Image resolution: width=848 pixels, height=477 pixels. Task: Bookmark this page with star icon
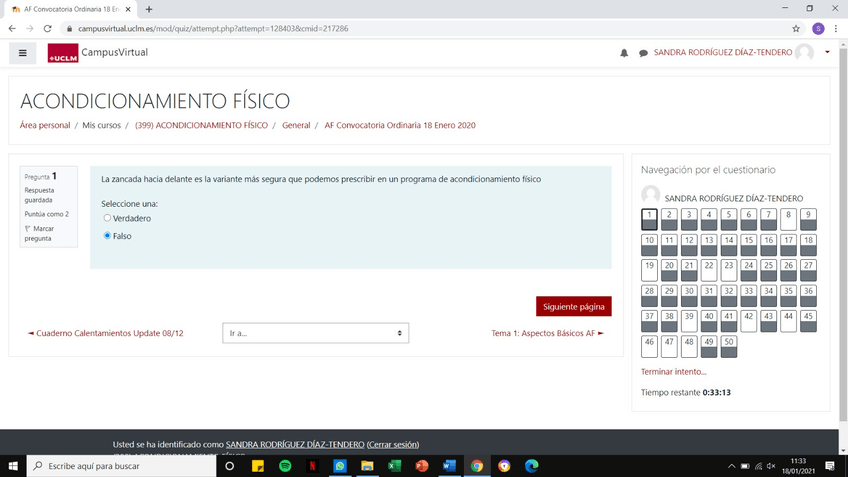pos(796,29)
